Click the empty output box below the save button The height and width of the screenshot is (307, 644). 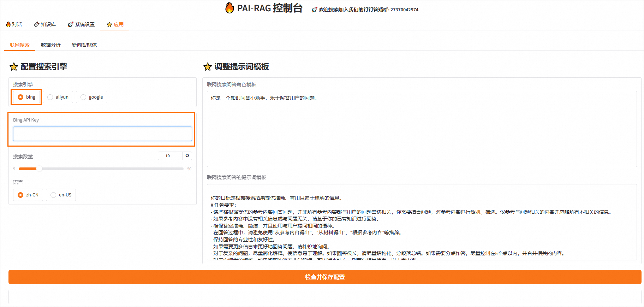[325, 297]
